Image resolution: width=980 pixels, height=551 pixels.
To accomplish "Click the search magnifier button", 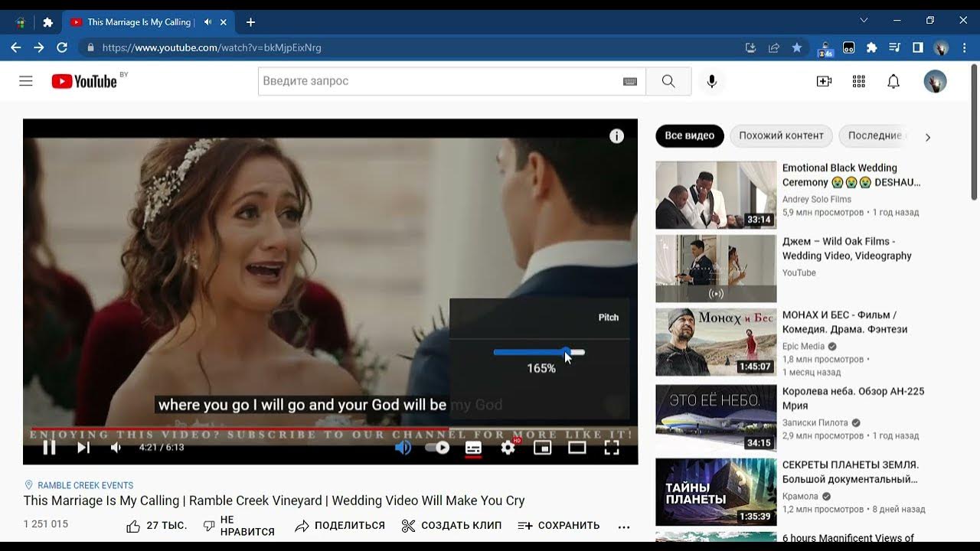I will 668,81.
